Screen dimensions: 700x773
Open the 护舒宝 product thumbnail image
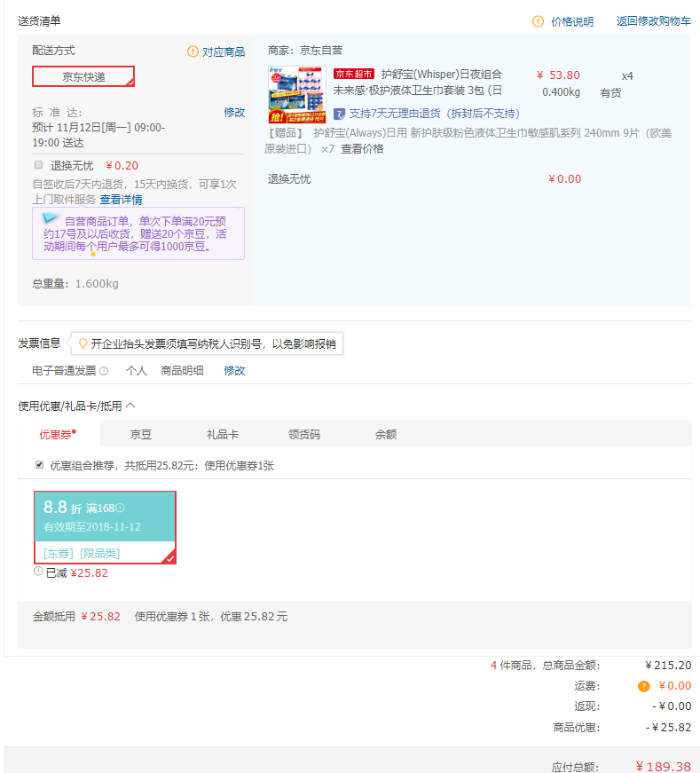tap(297, 95)
